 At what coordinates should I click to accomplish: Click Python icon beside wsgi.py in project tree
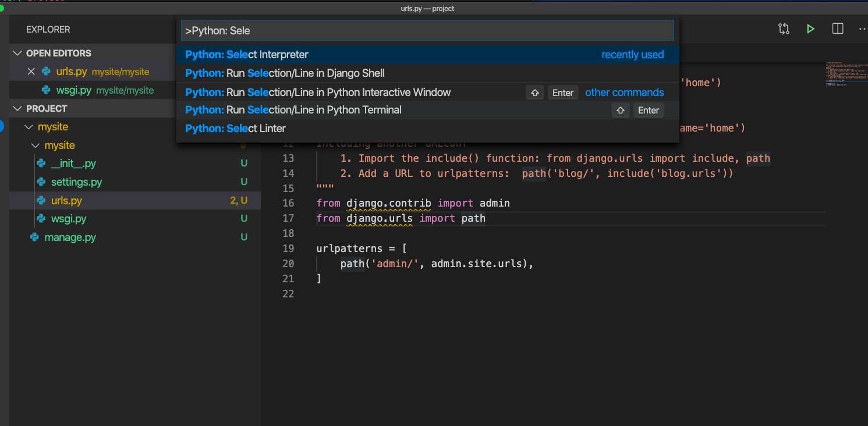pyautogui.click(x=41, y=219)
